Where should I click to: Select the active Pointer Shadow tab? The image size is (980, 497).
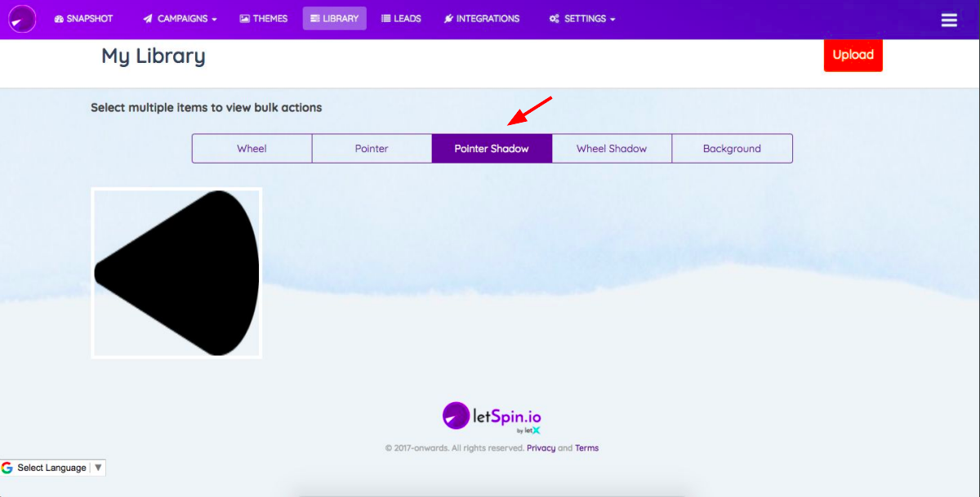coord(492,149)
